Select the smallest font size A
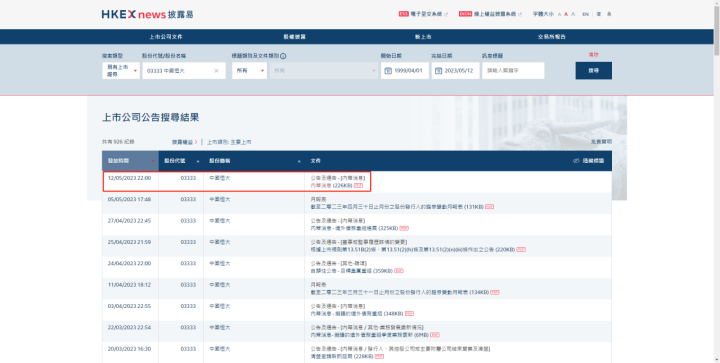 tap(559, 14)
